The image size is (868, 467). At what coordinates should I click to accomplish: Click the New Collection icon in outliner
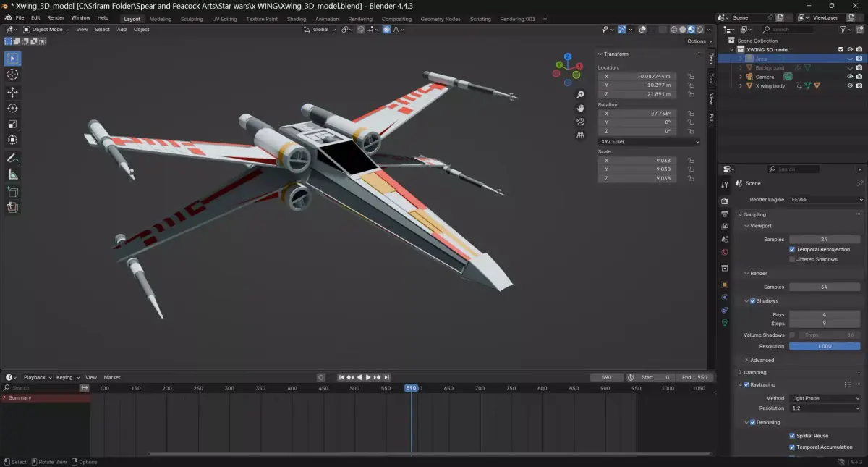(x=859, y=30)
